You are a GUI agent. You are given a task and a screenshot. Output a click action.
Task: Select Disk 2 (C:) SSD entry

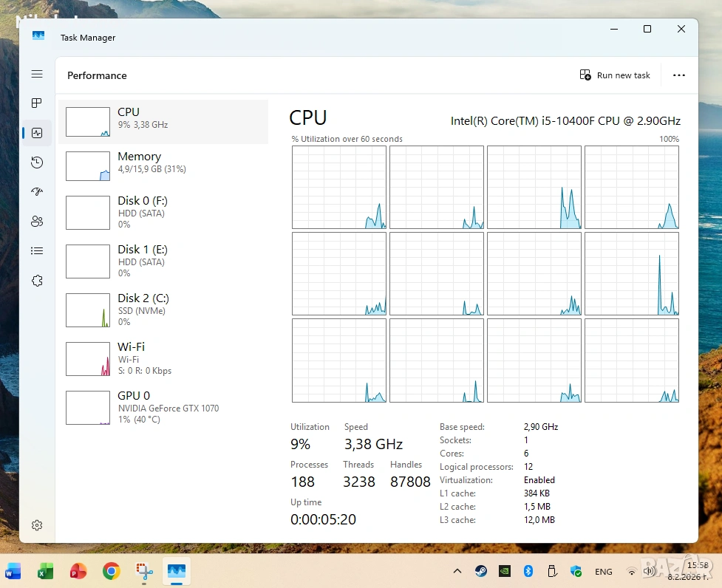[x=163, y=310]
